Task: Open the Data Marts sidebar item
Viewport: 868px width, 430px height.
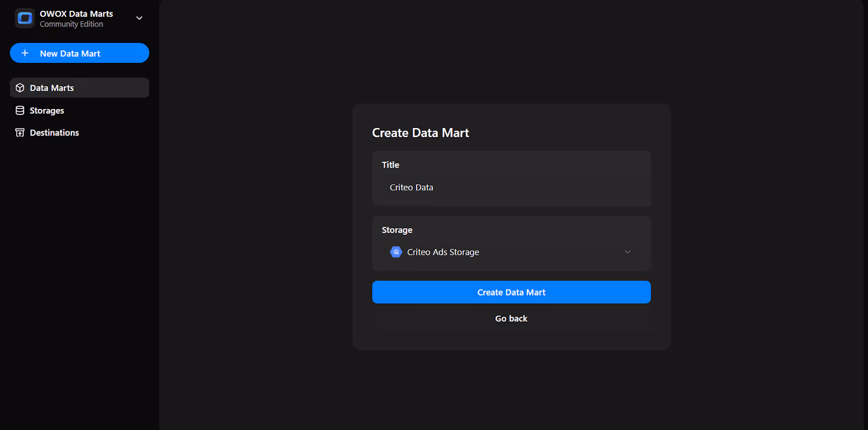Action: 79,88
